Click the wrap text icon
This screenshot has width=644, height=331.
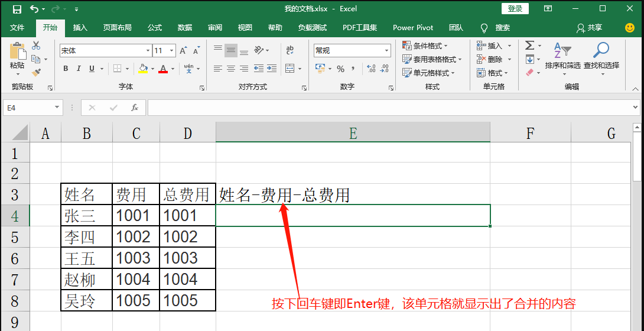tap(290, 50)
